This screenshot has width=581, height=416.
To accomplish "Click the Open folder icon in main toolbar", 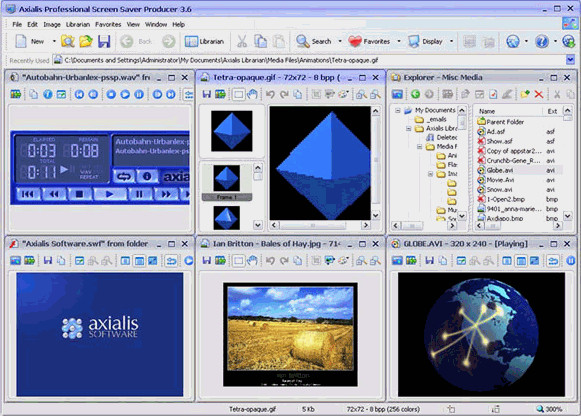I will (86, 41).
